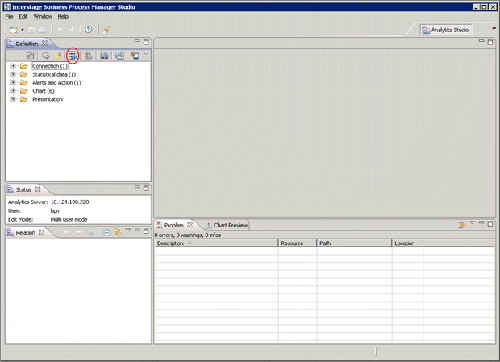Click the perspective bar chevron at far right
This screenshot has width=500, height=362.
(494, 29)
